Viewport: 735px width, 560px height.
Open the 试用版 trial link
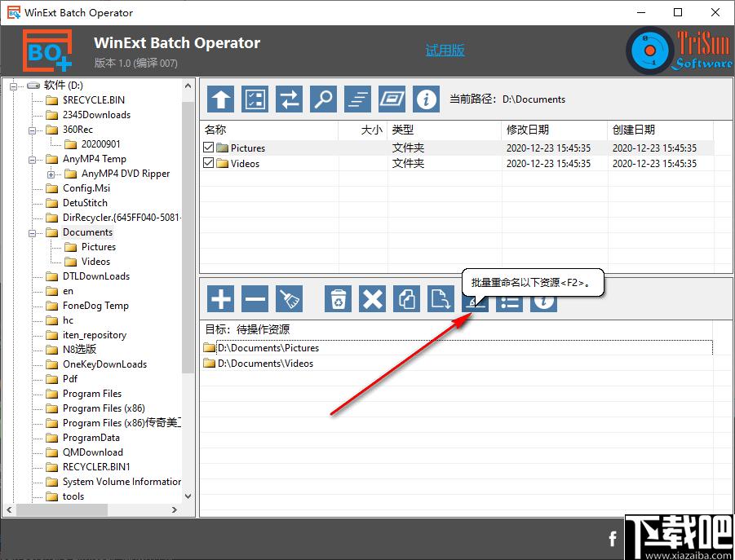(445, 50)
